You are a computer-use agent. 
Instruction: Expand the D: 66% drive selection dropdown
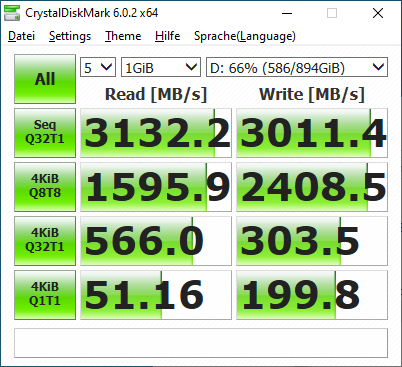click(297, 67)
